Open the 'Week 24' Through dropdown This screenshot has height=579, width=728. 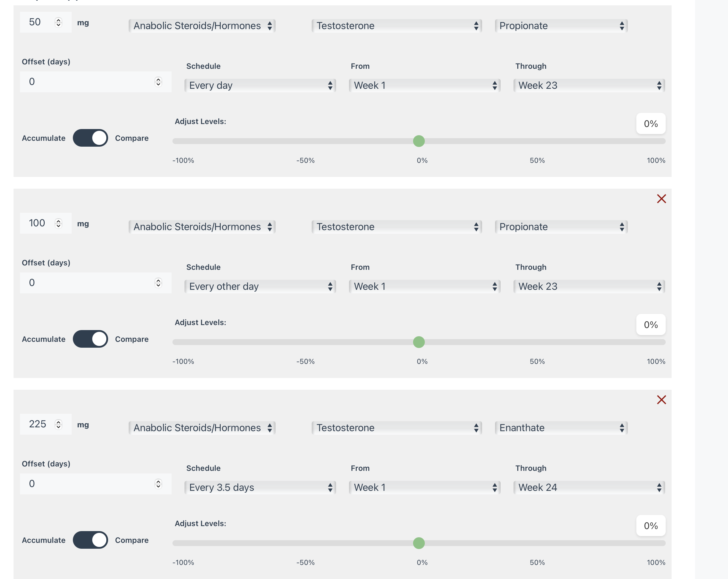[x=589, y=488]
